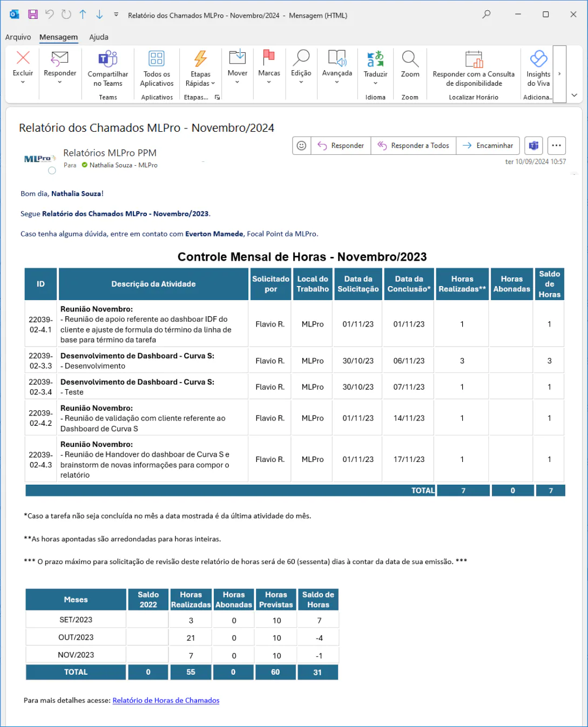
Task: Open the Ajuda tab
Action: (x=99, y=37)
